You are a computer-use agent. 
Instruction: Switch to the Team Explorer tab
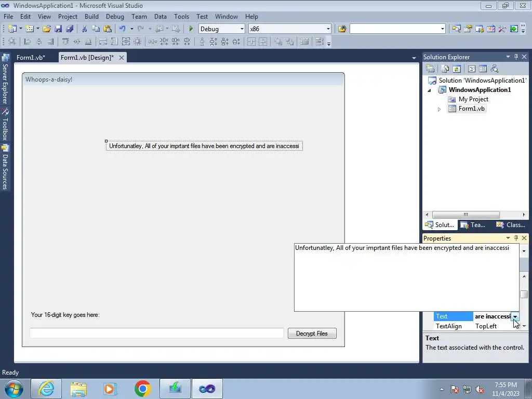(473, 224)
